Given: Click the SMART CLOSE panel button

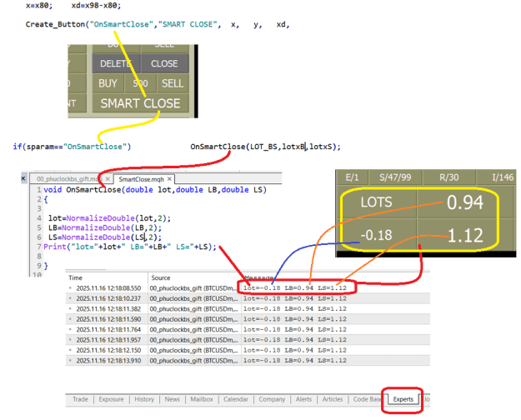Looking at the screenshot, I should [141, 103].
